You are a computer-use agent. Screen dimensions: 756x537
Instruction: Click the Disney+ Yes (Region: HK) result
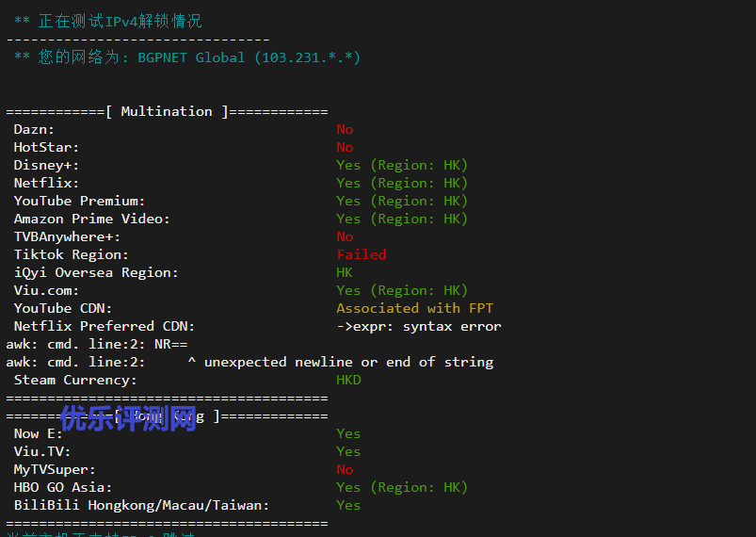pyautogui.click(x=402, y=165)
